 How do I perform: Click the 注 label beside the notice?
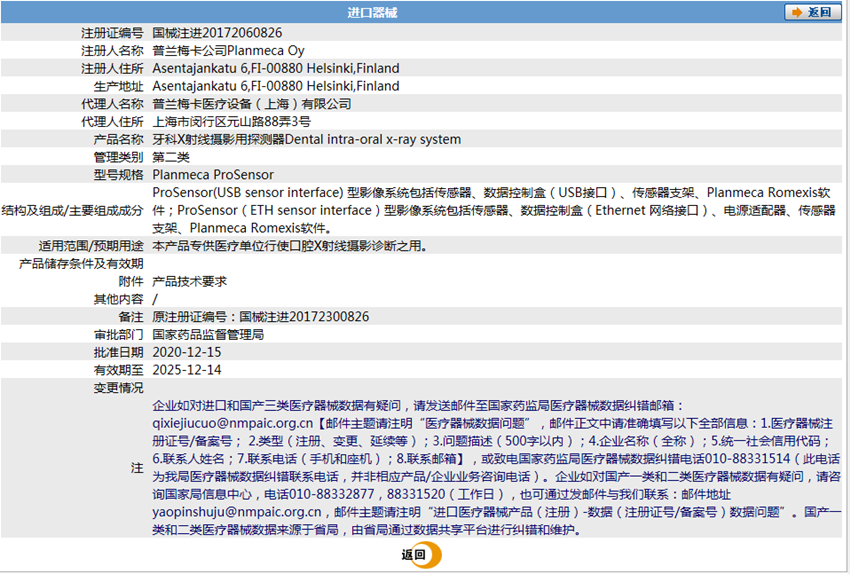[137, 468]
